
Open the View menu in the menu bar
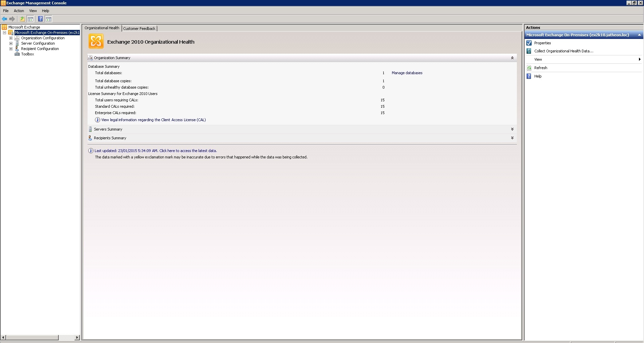33,11
